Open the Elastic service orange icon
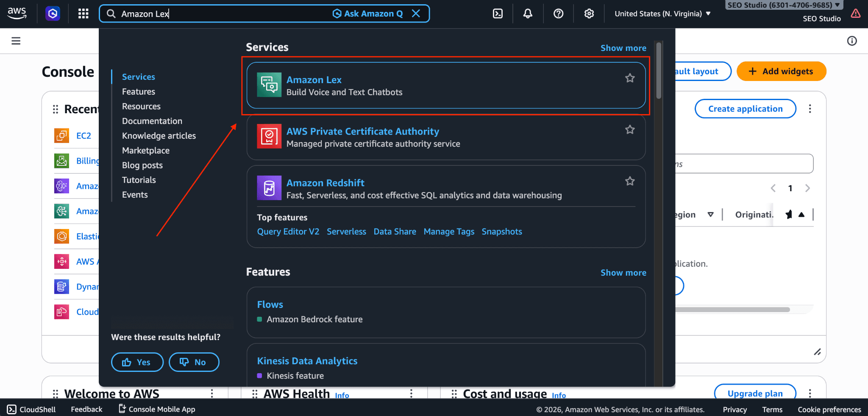Image resolution: width=868 pixels, height=416 pixels. [x=62, y=236]
